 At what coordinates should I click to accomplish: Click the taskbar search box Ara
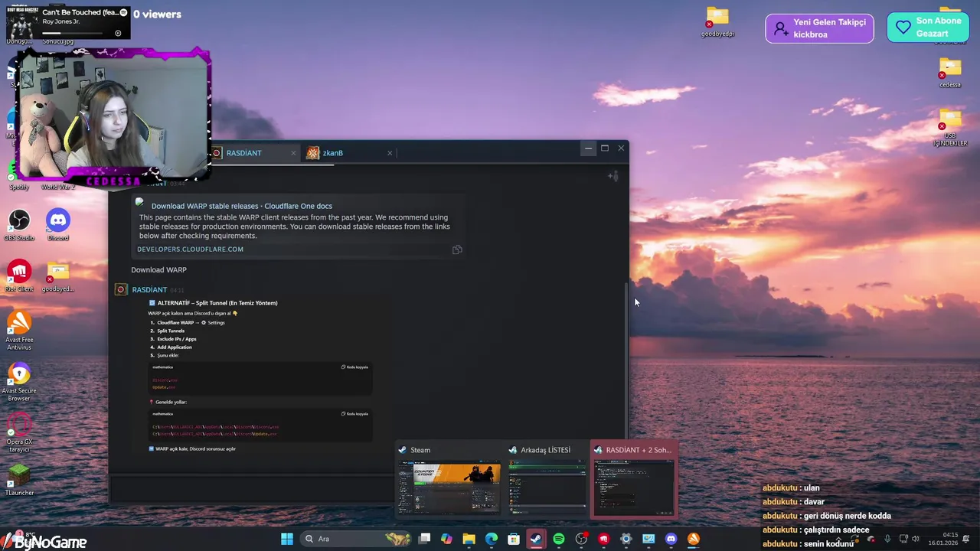[x=357, y=539]
